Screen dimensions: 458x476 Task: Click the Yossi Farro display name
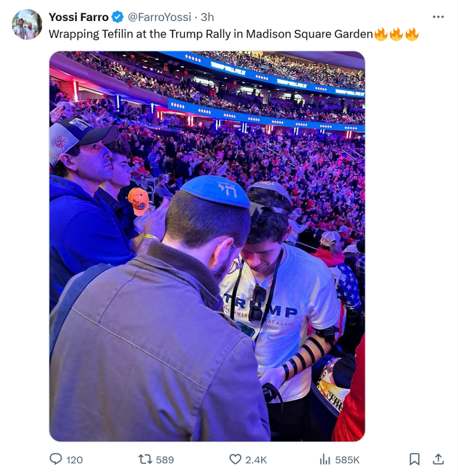tap(78, 17)
